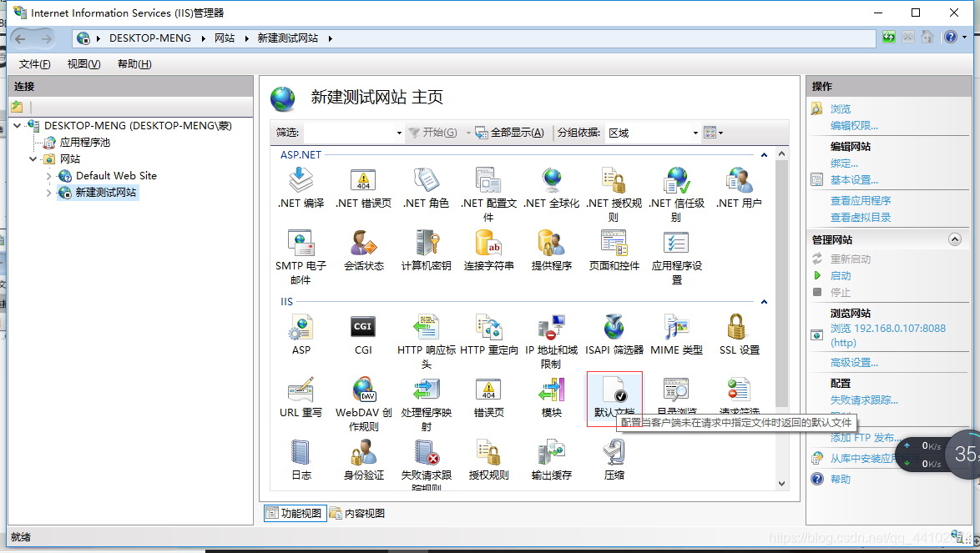Click the 查看虚拟目录 link
The width and height of the screenshot is (980, 553).
[861, 217]
